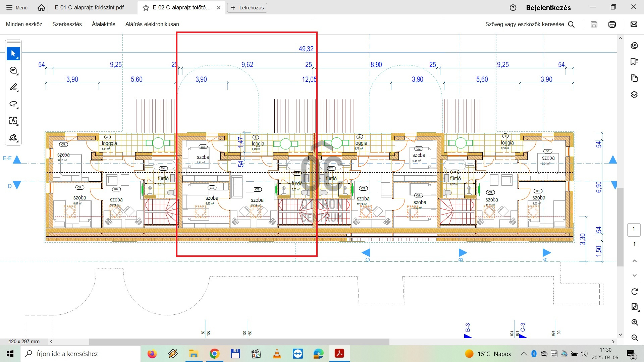Open the fill and sign pen tool

tap(13, 137)
